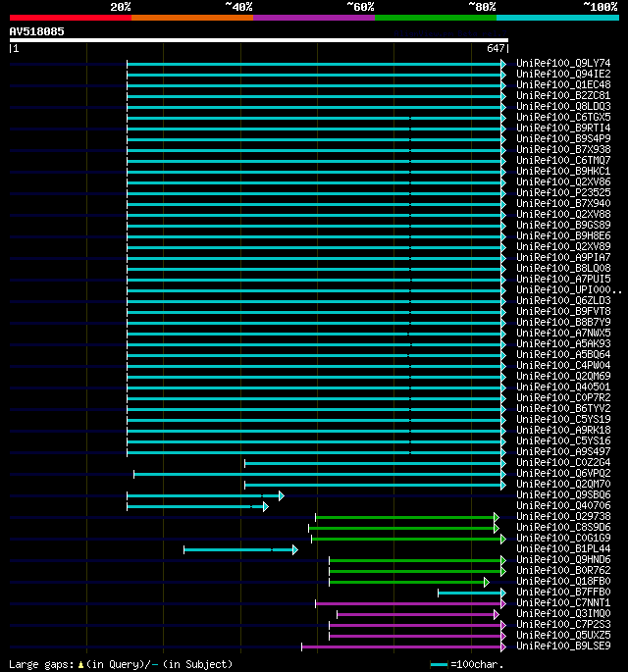Click the UniRef100_Q9HND6 label

coord(563,559)
